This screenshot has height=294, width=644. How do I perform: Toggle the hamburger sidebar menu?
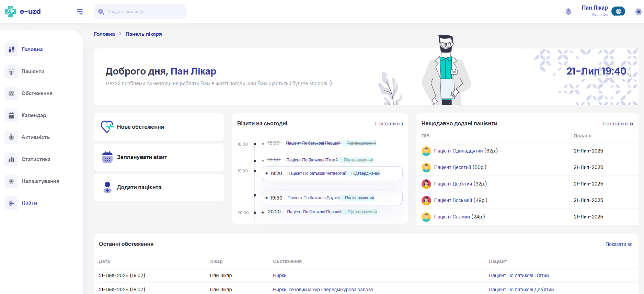(x=80, y=12)
